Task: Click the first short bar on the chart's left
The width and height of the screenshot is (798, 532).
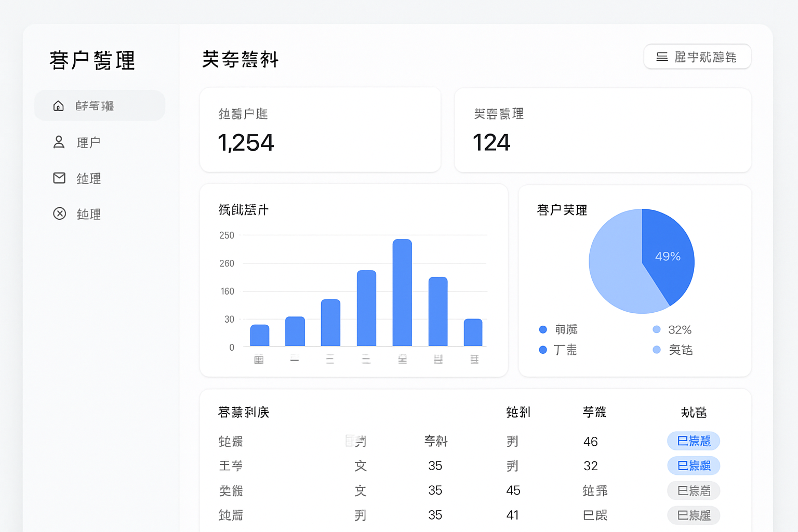Action: coord(258,335)
